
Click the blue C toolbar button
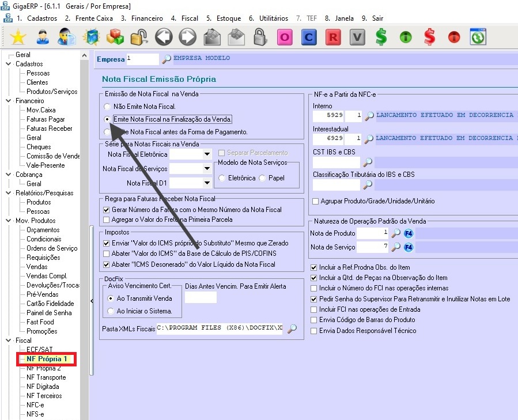(x=309, y=37)
